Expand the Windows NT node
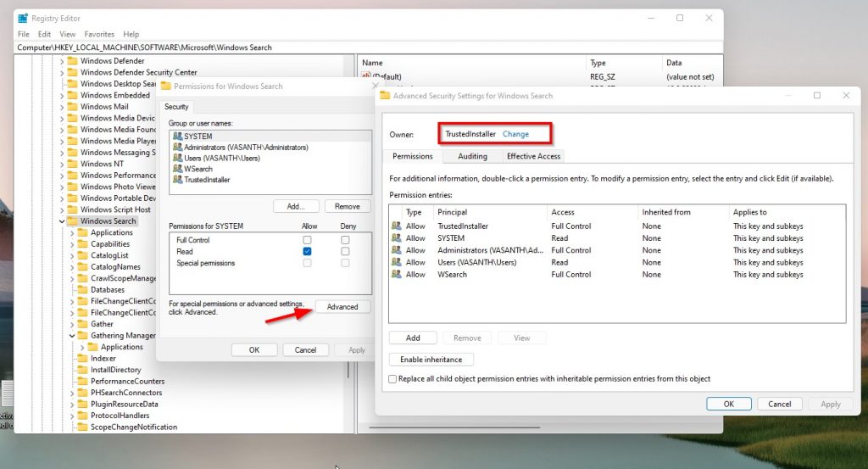Image resolution: width=868 pixels, height=469 pixels. (x=61, y=165)
